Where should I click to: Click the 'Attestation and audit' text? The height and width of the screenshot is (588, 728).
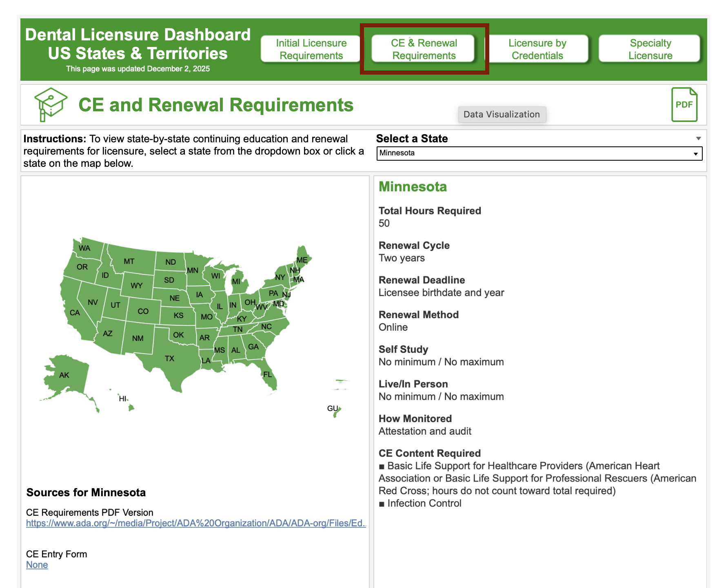425,431
